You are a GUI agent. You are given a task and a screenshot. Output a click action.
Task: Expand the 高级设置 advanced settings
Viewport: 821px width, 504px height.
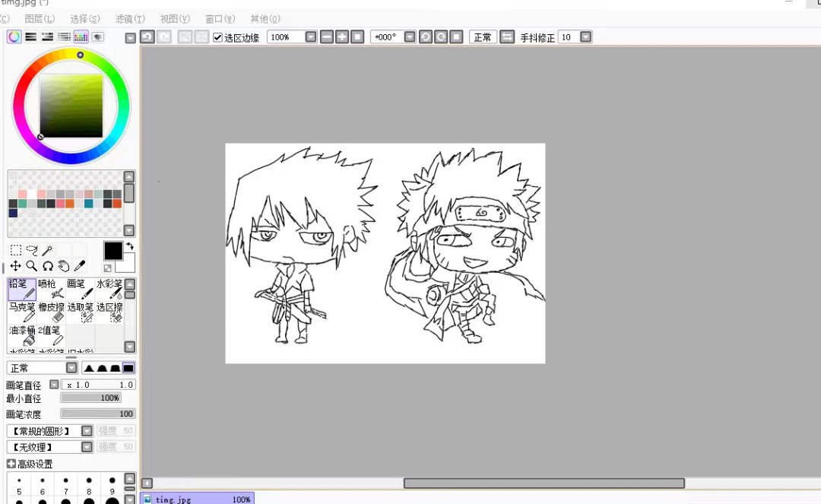point(11,464)
